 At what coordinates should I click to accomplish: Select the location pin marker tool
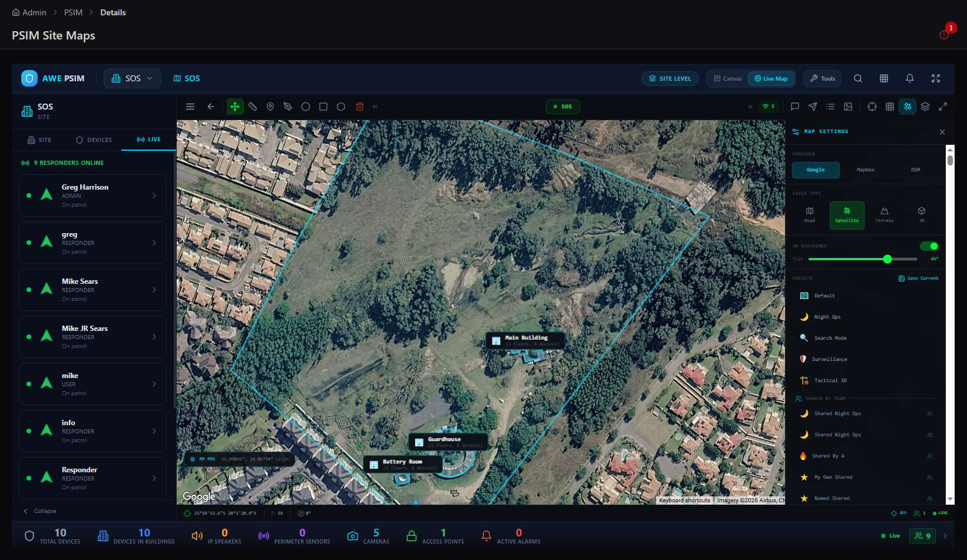[x=270, y=107]
